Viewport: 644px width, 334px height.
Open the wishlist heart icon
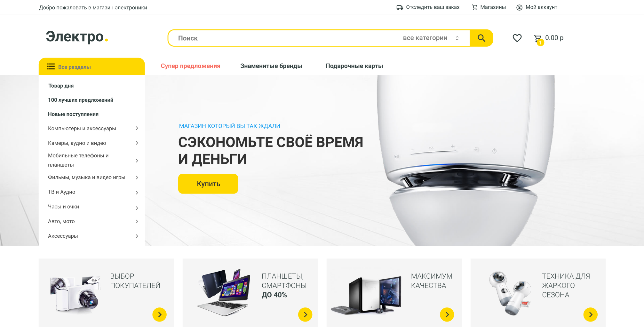click(x=517, y=38)
